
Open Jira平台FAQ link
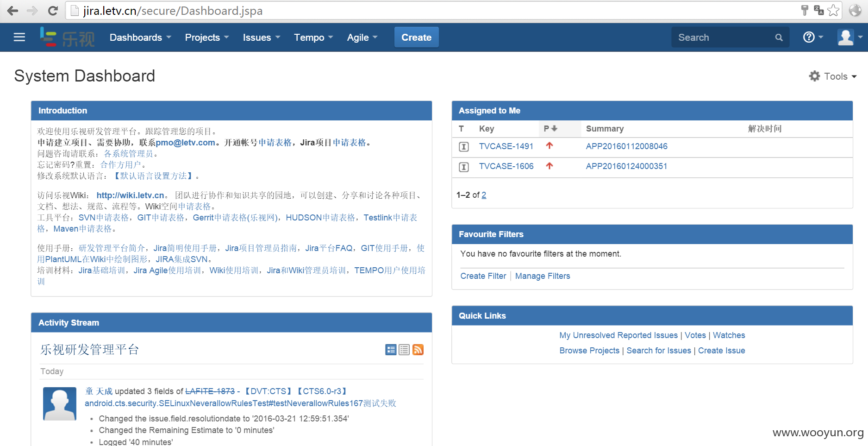pyautogui.click(x=329, y=248)
